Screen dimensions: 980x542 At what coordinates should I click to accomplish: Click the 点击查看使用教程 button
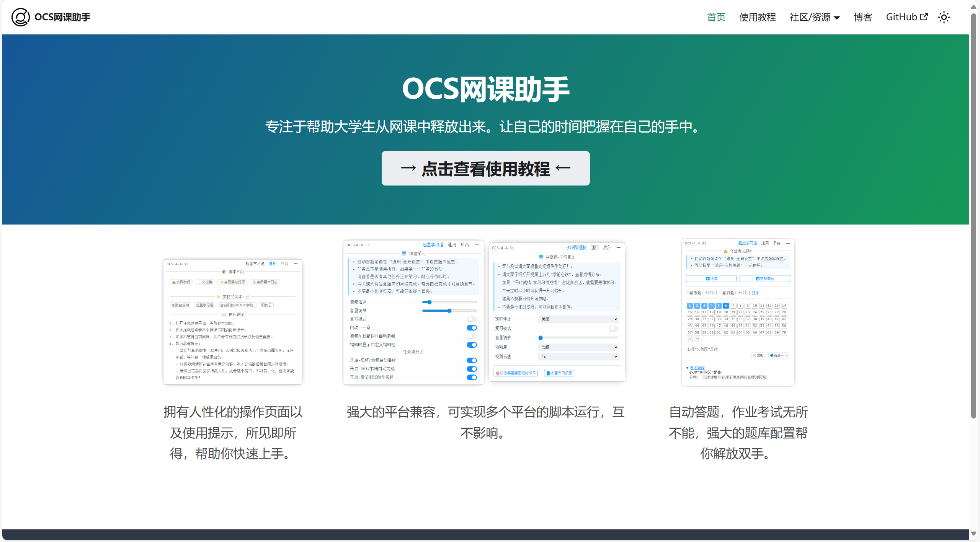coord(485,168)
